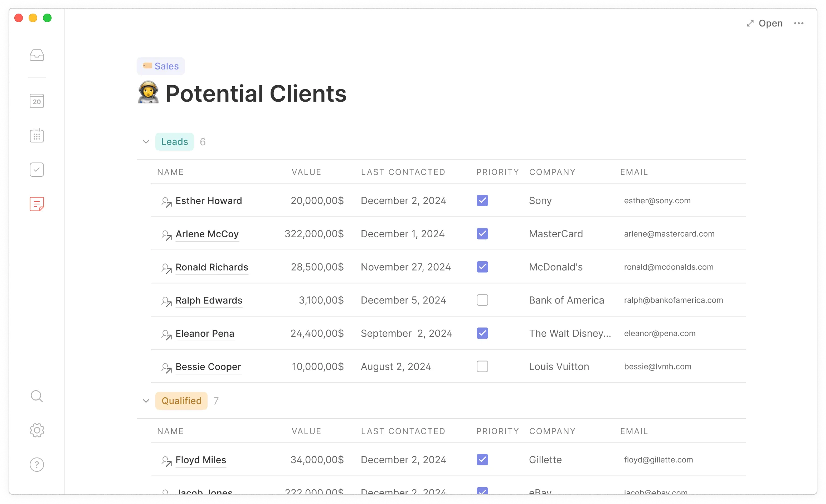
Task: Open the more options menu at top right
Action: click(799, 23)
